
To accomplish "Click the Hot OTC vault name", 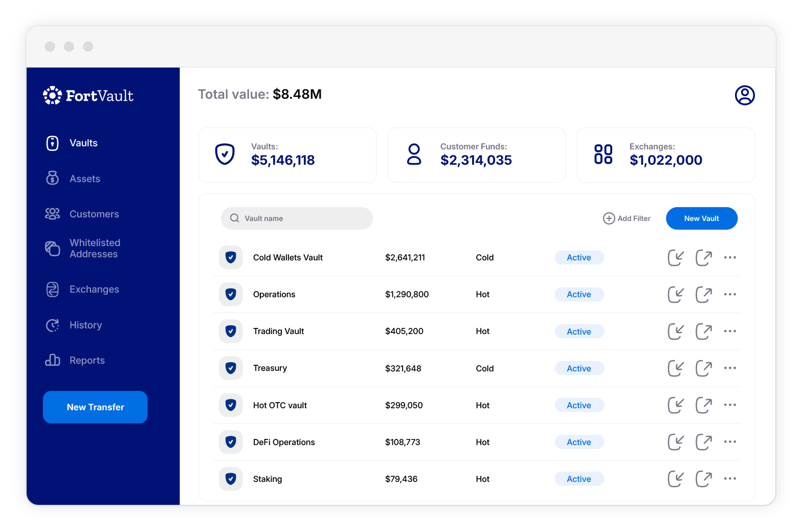I will (280, 405).
